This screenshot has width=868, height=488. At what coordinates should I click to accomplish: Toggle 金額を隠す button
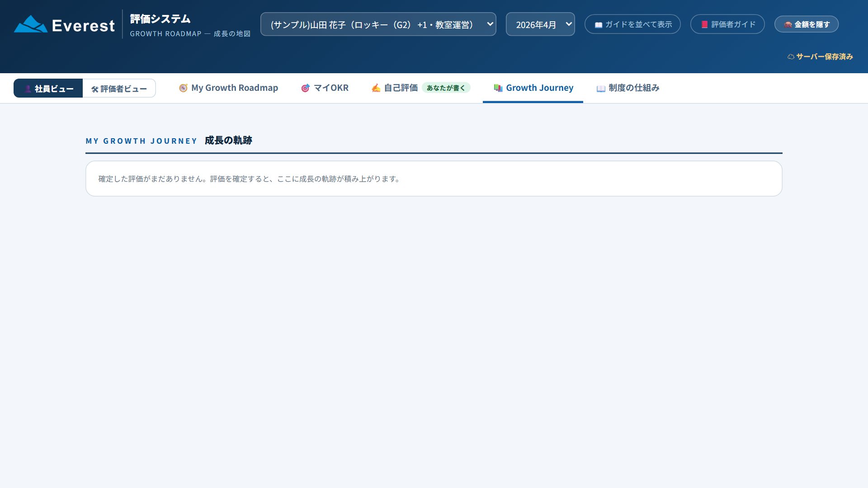point(807,24)
